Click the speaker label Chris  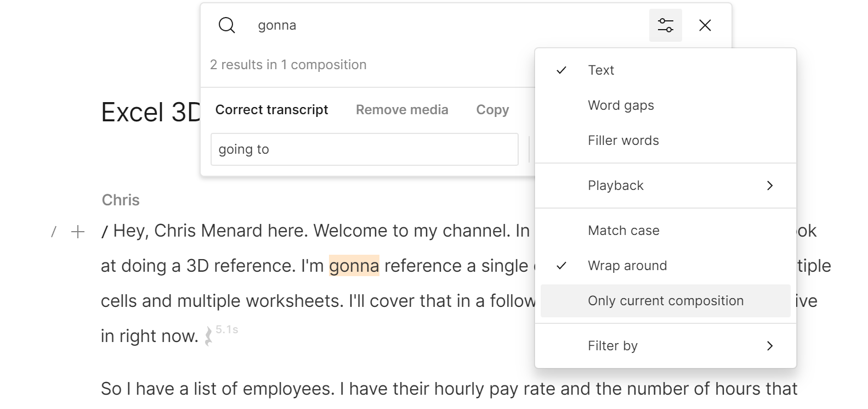pos(121,200)
